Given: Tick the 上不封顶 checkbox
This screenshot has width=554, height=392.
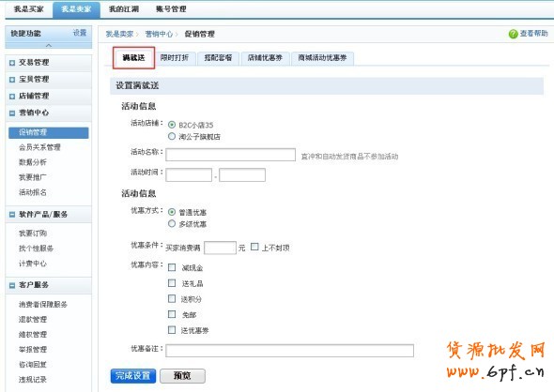Looking at the screenshot, I should (254, 247).
